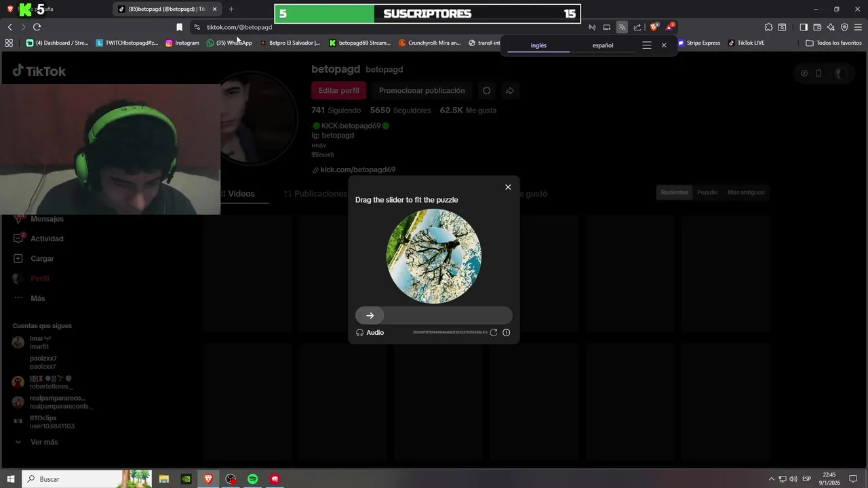The image size is (868, 488).
Task: Open TikTok LIVE bookmark
Action: pos(746,43)
